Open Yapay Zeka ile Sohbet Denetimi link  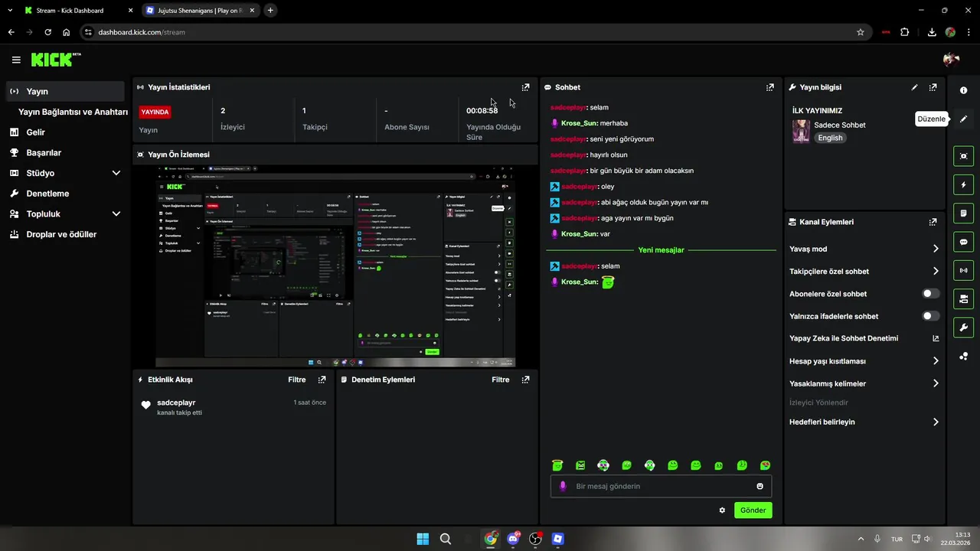tap(936, 338)
